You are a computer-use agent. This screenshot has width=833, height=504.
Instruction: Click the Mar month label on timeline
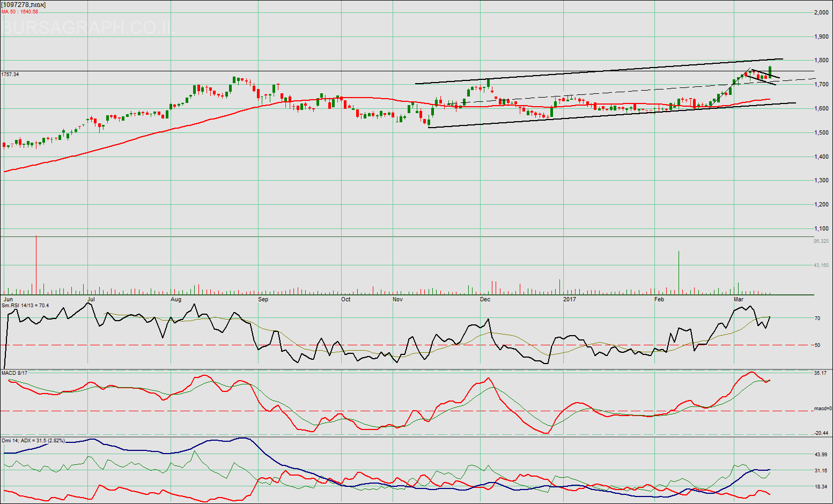tap(739, 299)
